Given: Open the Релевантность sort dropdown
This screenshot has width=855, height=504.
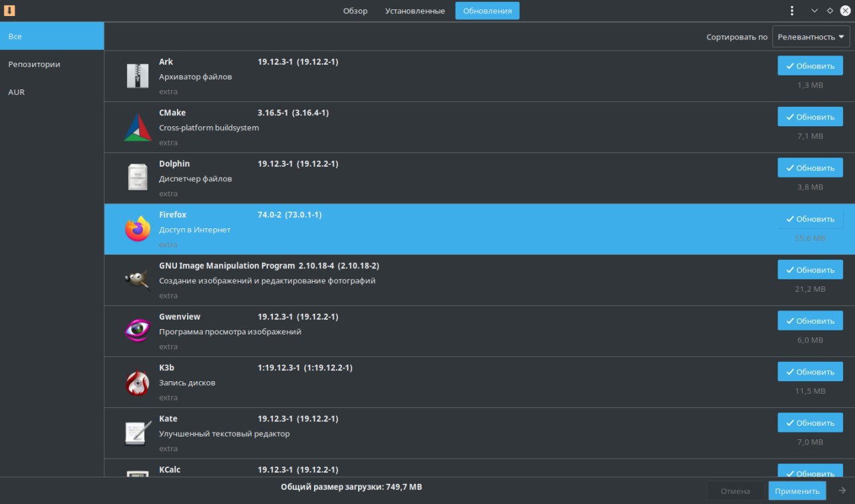Looking at the screenshot, I should [x=811, y=37].
